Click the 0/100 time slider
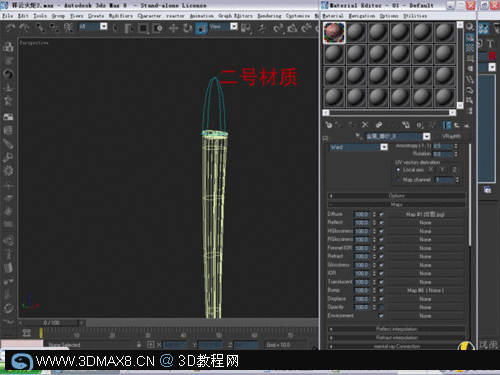This screenshot has width=500, height=375. point(51,323)
